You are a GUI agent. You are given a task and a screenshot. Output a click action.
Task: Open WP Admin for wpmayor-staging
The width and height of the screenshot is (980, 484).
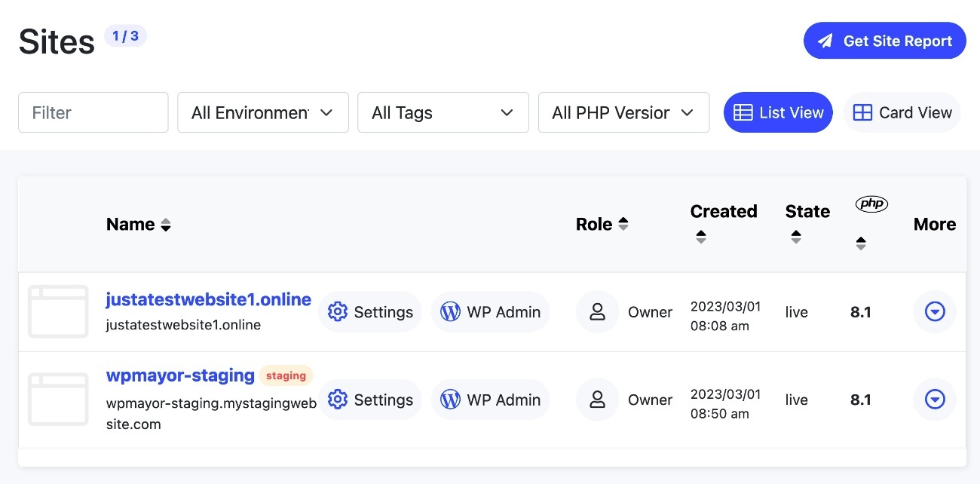tap(491, 400)
